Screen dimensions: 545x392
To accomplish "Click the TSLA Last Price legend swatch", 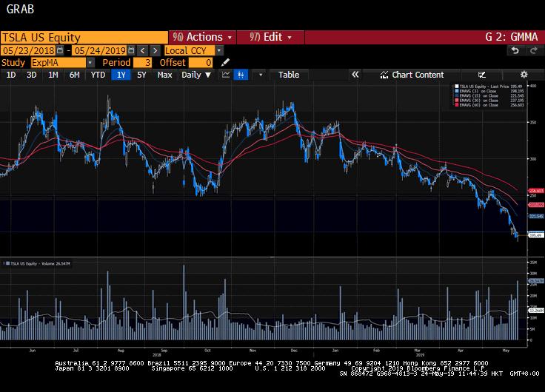I will point(457,87).
